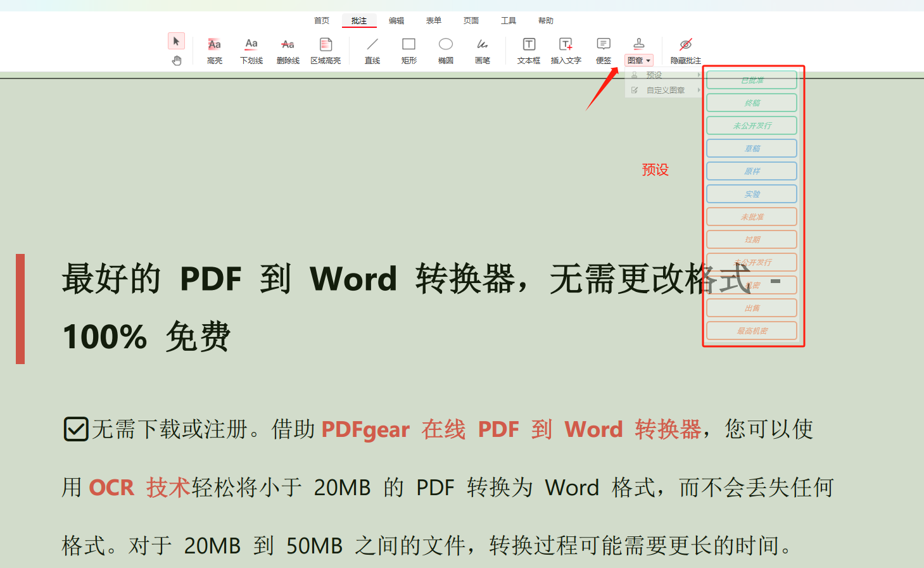
Task: Apply the orange 机密 confidential stamp
Action: (x=752, y=285)
